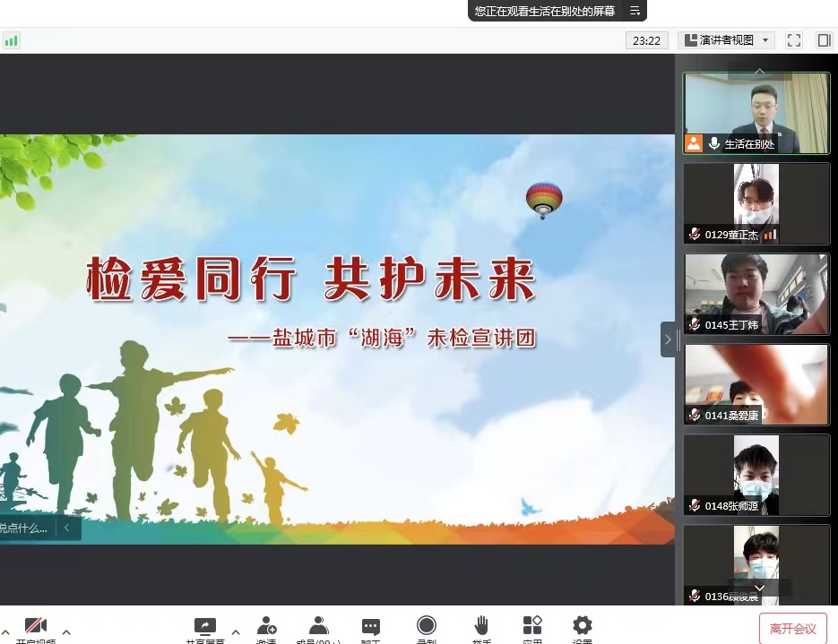Expand share screen options arrow

coord(236,631)
